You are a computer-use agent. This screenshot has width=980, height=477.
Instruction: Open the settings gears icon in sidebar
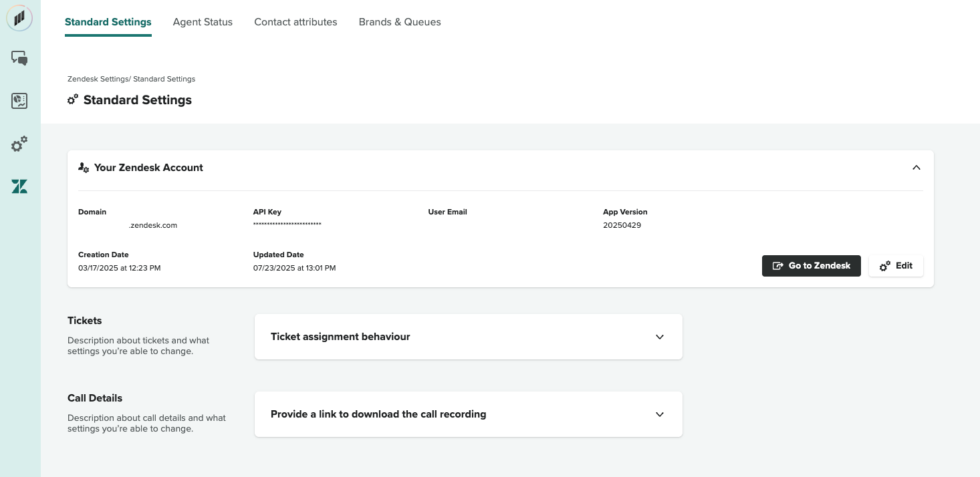click(19, 144)
